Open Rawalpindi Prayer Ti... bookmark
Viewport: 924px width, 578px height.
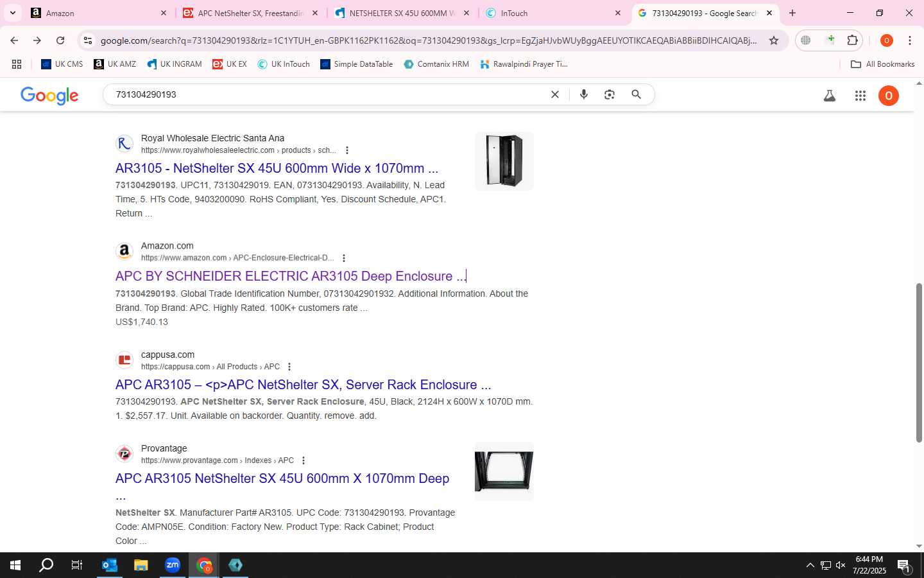(x=524, y=64)
